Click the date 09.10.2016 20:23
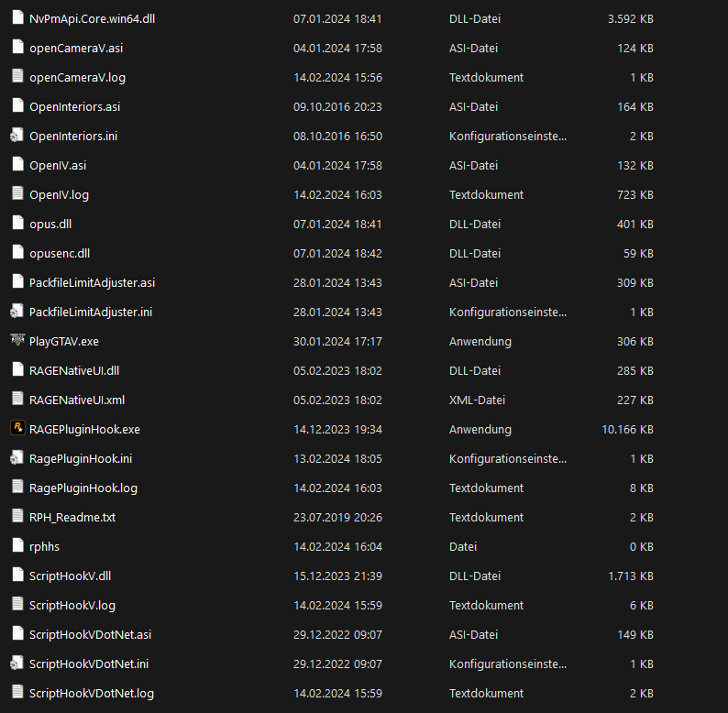 (337, 106)
